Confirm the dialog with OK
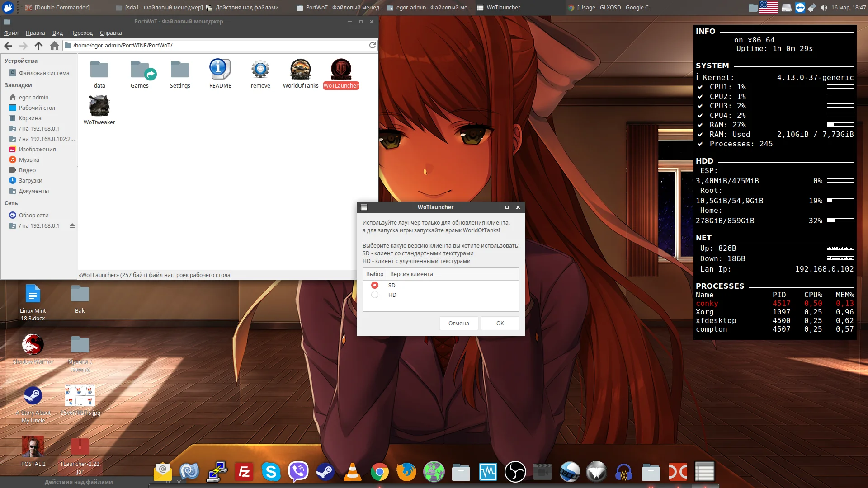The image size is (868, 488). 500,323
